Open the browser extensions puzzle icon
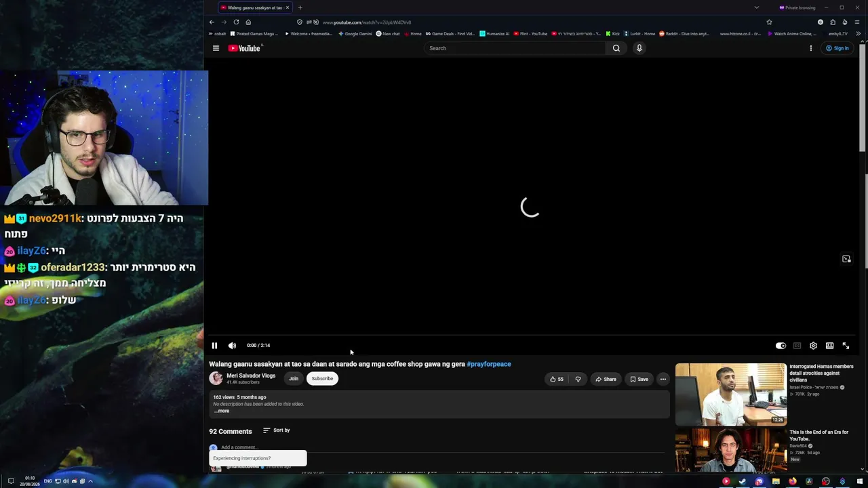The image size is (868, 488). click(833, 22)
